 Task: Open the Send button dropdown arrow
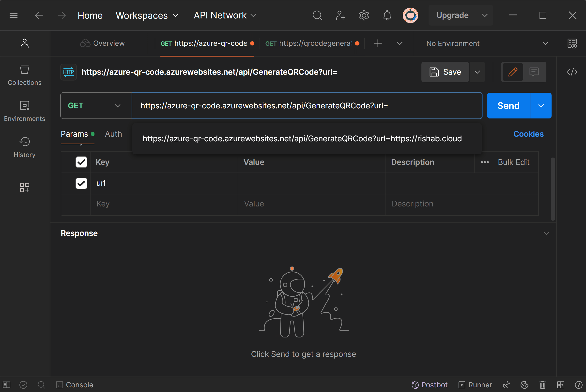point(541,106)
